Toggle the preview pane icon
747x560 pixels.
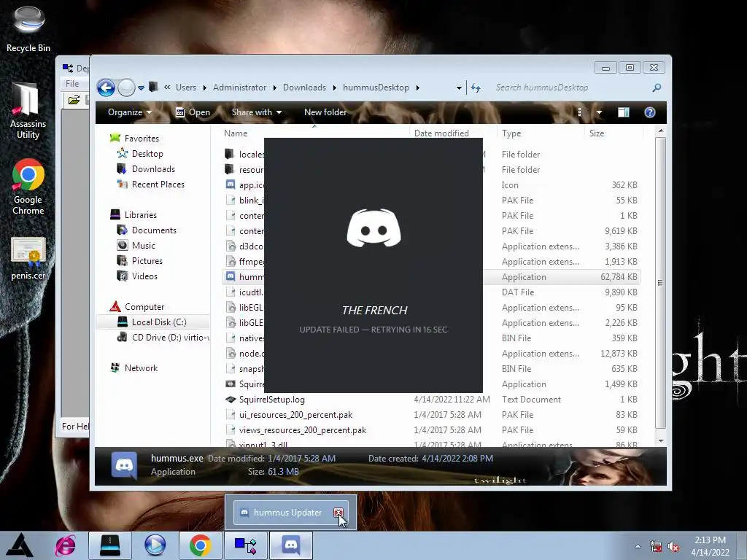coord(624,112)
